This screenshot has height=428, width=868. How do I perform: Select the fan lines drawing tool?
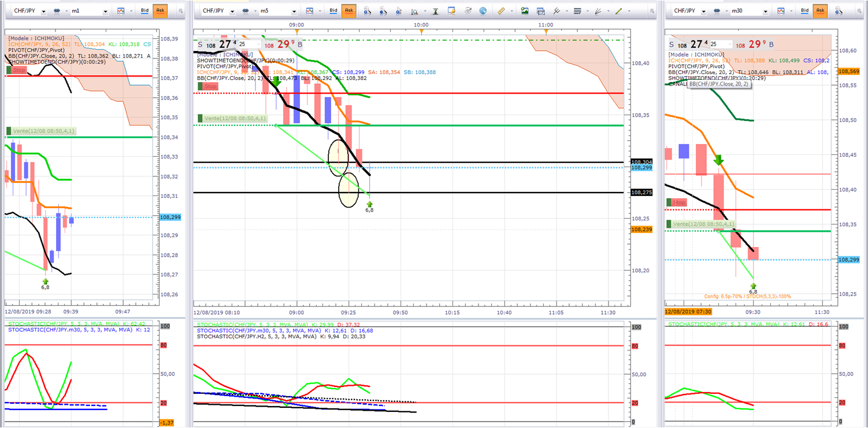[598, 11]
